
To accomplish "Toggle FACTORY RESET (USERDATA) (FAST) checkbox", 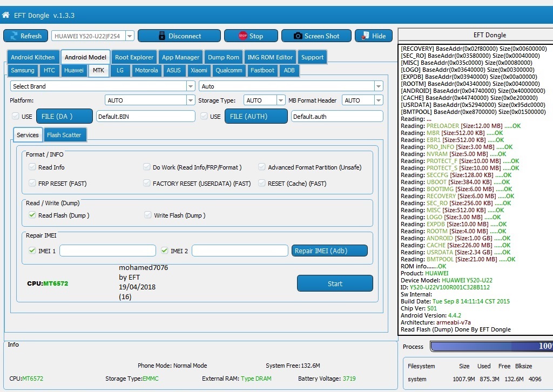I will [147, 183].
